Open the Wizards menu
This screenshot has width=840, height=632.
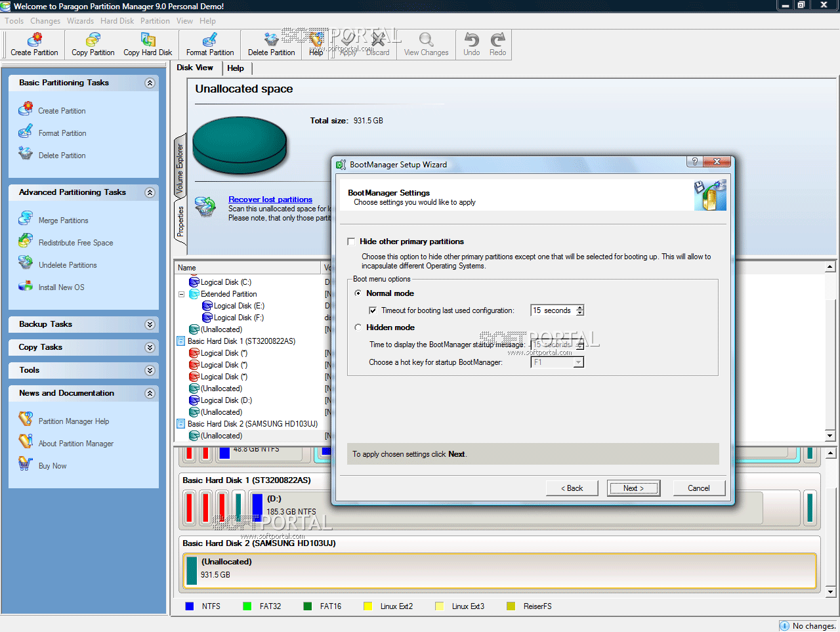(80, 21)
